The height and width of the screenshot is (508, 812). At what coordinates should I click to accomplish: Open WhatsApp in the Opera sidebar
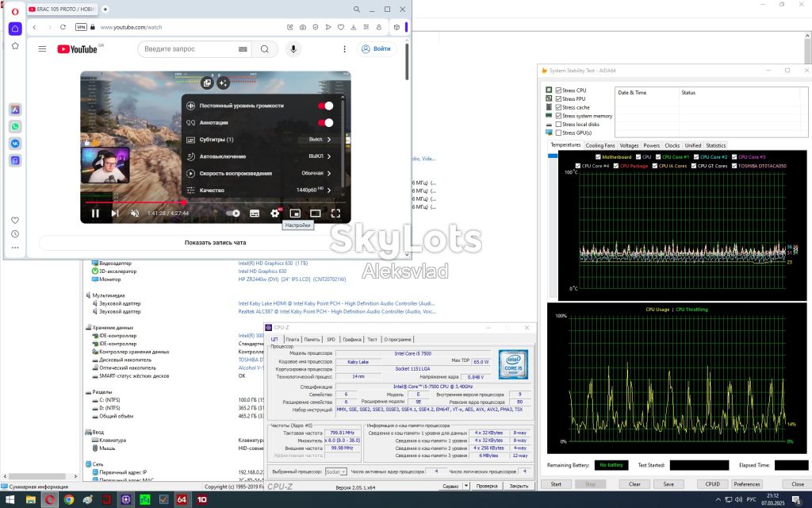coord(15,126)
